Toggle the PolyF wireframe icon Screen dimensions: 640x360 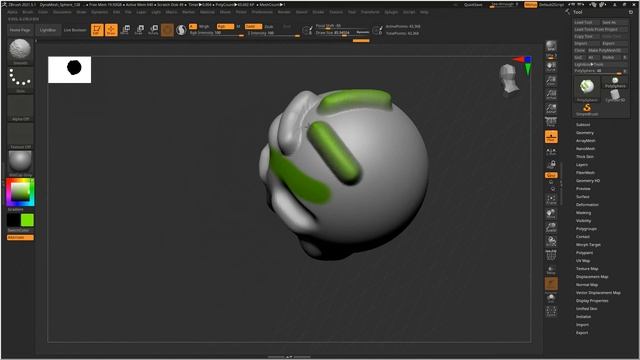point(551,256)
